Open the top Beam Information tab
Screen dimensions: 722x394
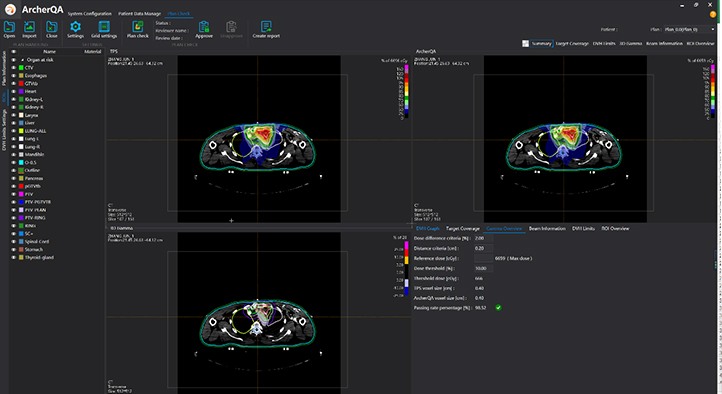(664, 43)
